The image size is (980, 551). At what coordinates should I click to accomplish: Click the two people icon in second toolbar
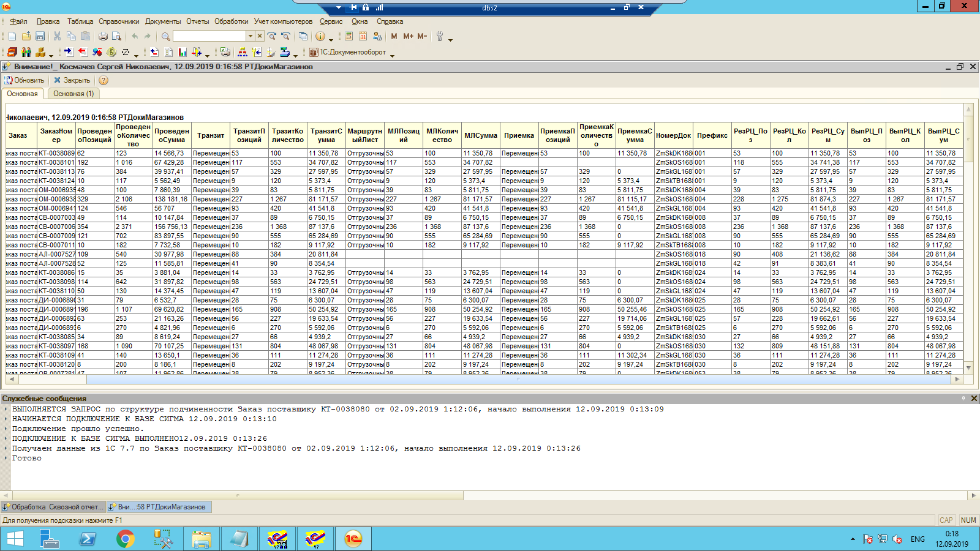pos(26,52)
